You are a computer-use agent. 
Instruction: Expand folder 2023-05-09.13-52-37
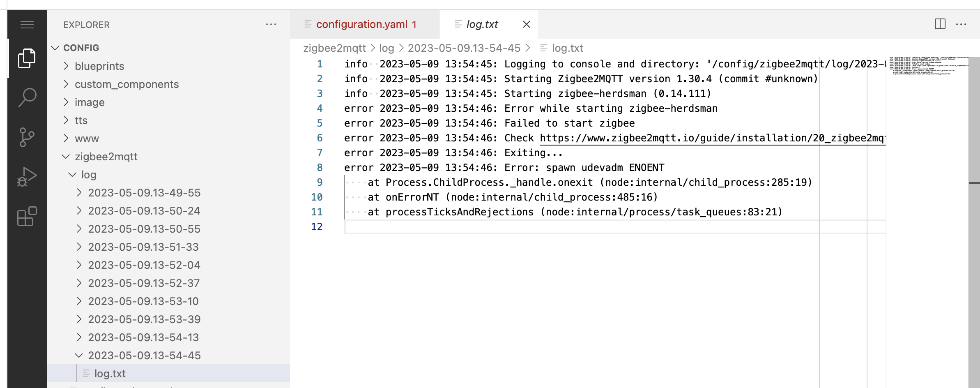click(79, 283)
